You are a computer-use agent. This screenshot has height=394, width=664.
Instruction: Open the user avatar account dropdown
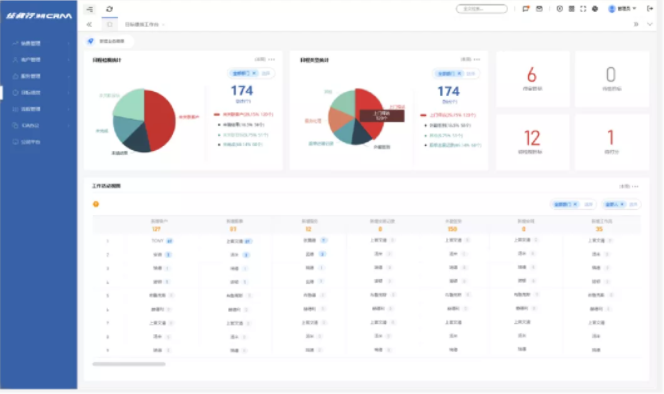[622, 8]
